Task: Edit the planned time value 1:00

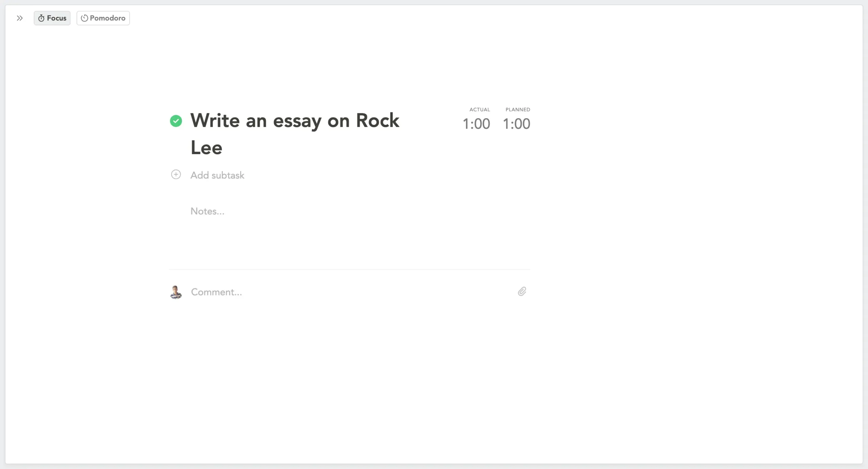Action: click(516, 124)
